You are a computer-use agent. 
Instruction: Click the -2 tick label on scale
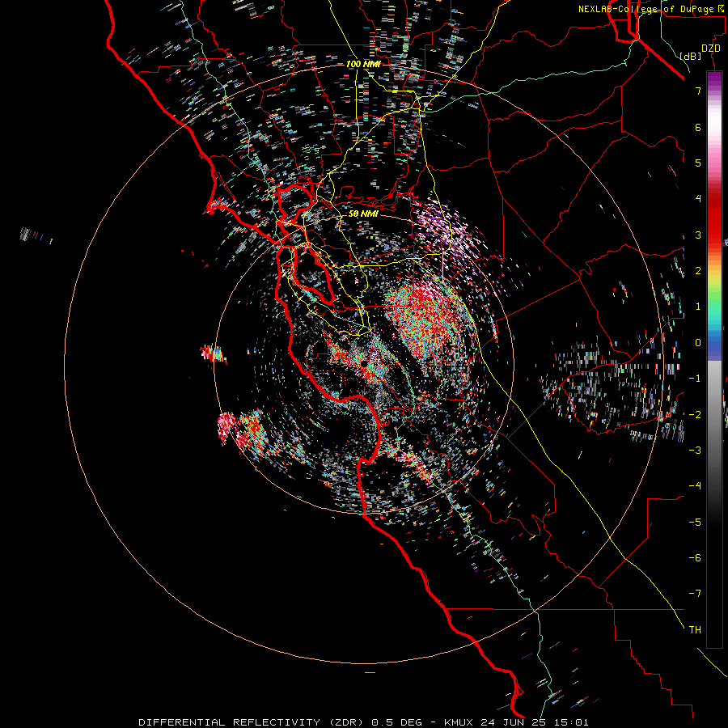(x=695, y=415)
